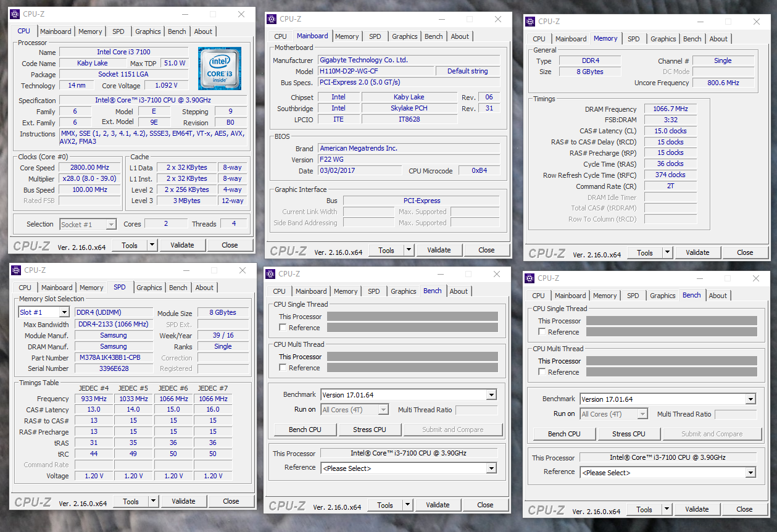This screenshot has height=532, width=777.
Task: Open Graphics tab in the Memory window
Action: (663, 39)
